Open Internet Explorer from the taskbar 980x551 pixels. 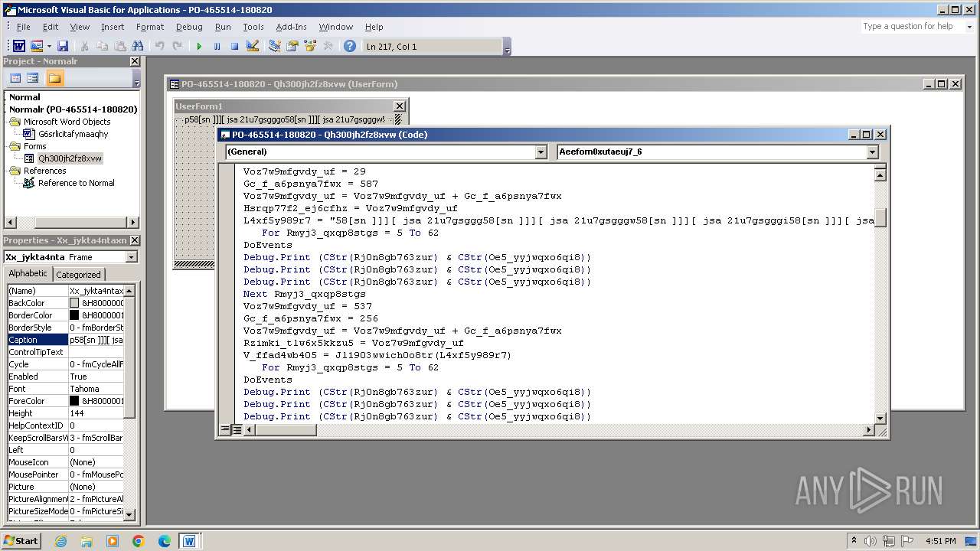[x=61, y=541]
